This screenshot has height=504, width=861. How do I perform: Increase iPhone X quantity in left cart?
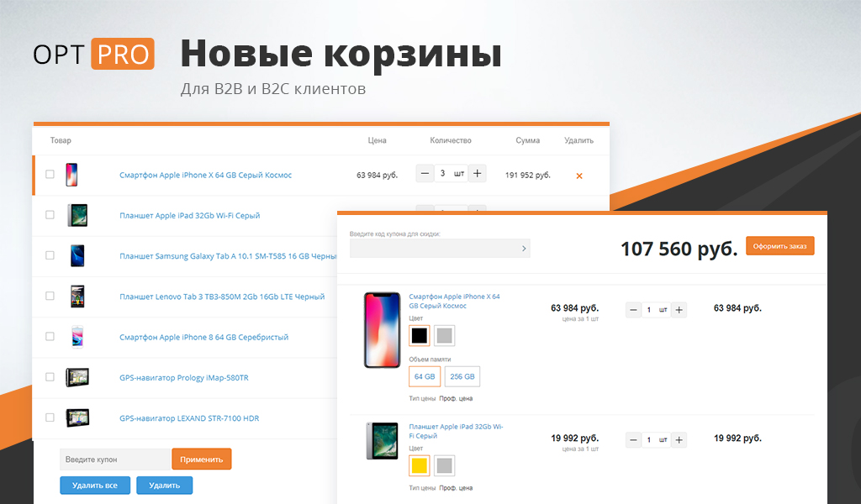[x=478, y=174]
